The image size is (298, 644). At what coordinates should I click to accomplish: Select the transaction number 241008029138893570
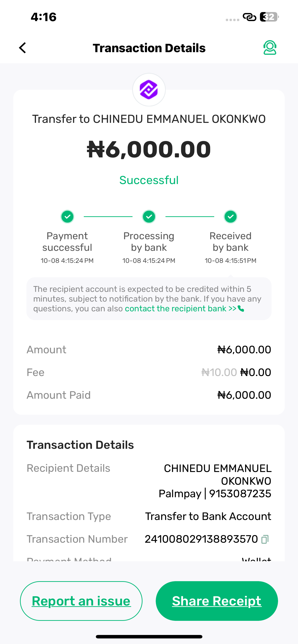click(201, 539)
